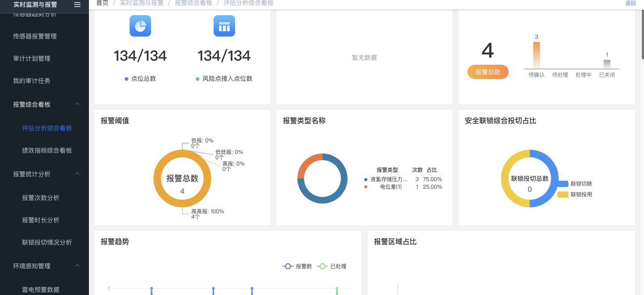
Task: Click the orange 报警总数 badge
Action: pyautogui.click(x=488, y=72)
